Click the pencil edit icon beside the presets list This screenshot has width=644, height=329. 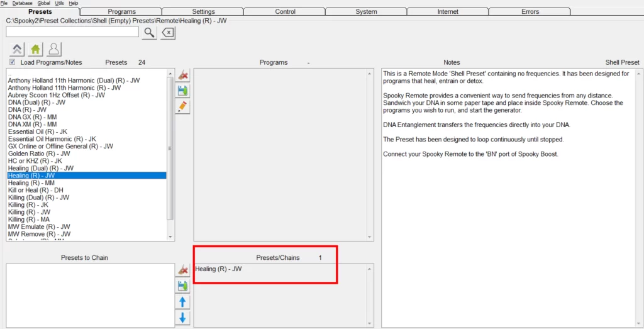182,106
